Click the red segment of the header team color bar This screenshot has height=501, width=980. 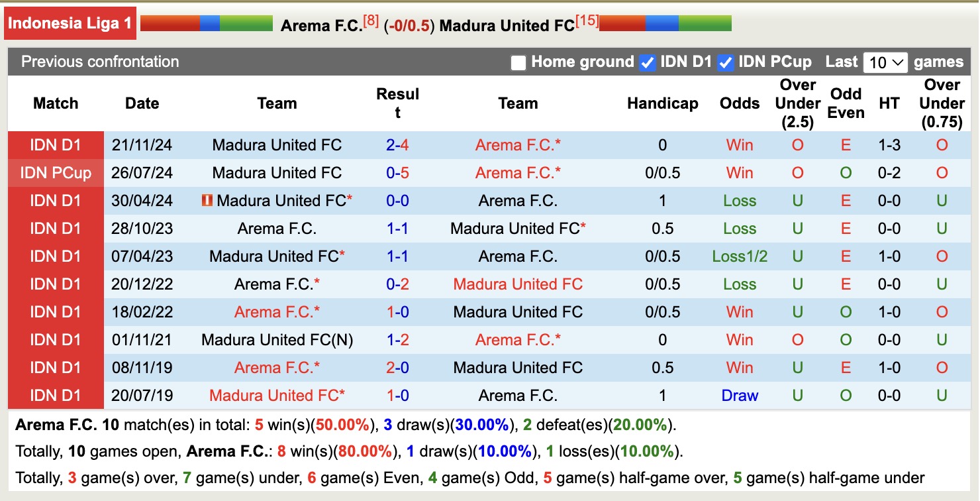click(x=169, y=22)
